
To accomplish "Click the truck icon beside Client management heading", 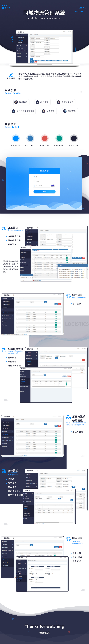I will coord(68,296).
